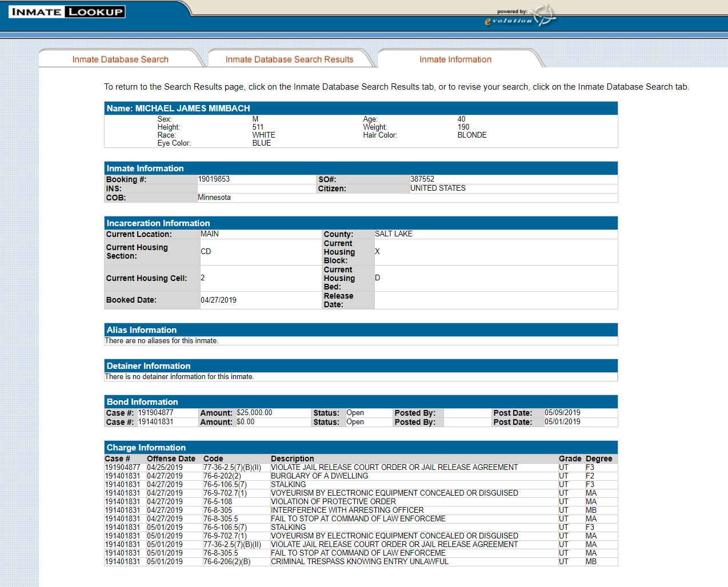Switch to Inmate Database Search Results tab
Image resolution: width=728 pixels, height=587 pixels.
[x=289, y=59]
